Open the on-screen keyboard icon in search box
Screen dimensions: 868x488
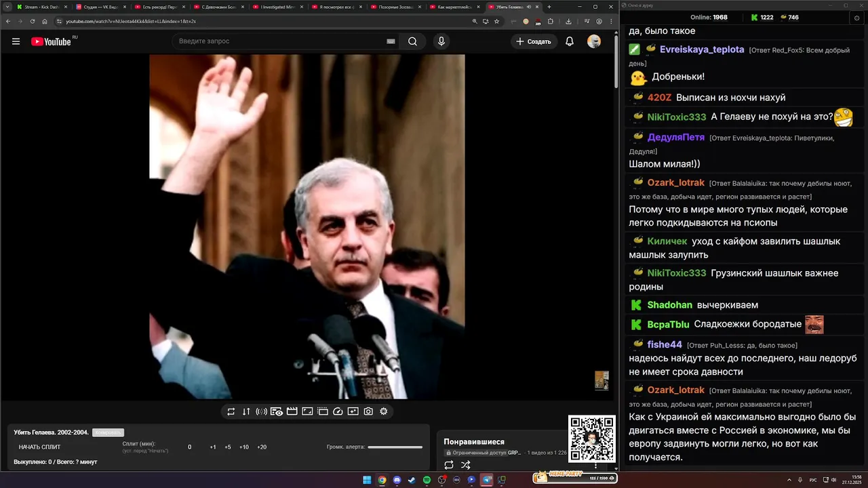point(391,41)
